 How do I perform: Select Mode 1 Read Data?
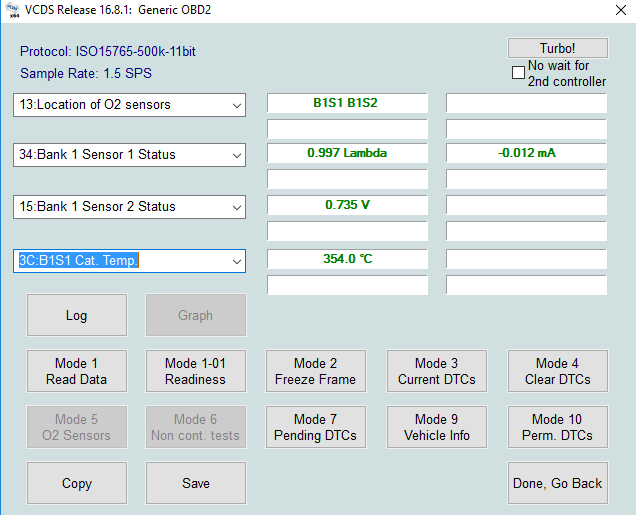(77, 371)
